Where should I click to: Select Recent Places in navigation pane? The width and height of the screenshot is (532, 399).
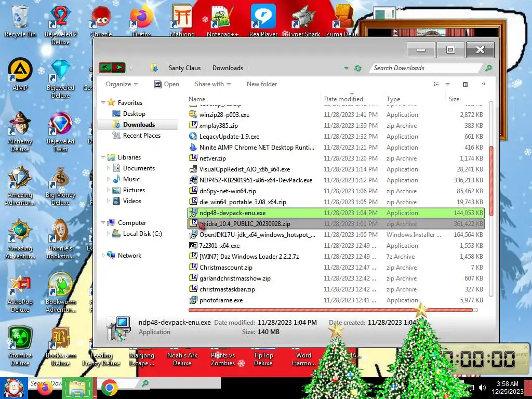(141, 136)
